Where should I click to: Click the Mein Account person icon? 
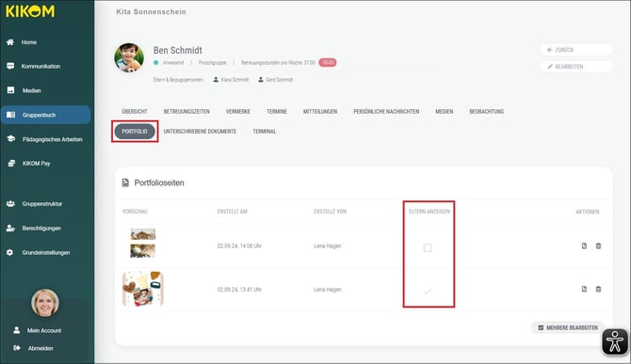[17, 330]
